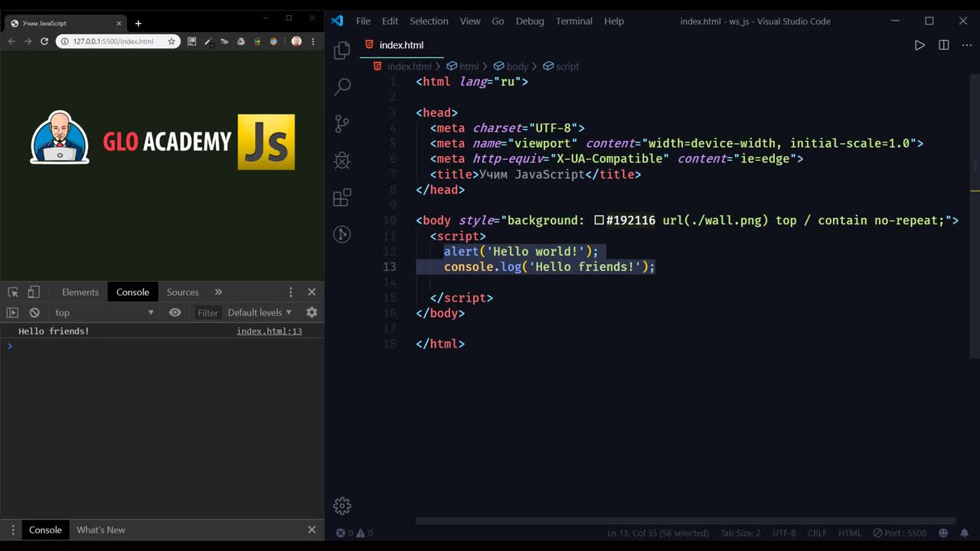Open the Debug menu
980x551 pixels.
point(530,21)
